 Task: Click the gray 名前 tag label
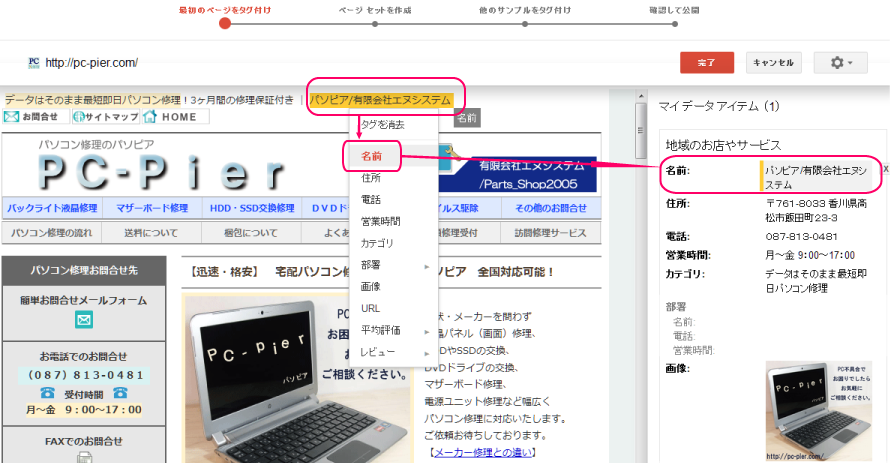click(x=467, y=117)
